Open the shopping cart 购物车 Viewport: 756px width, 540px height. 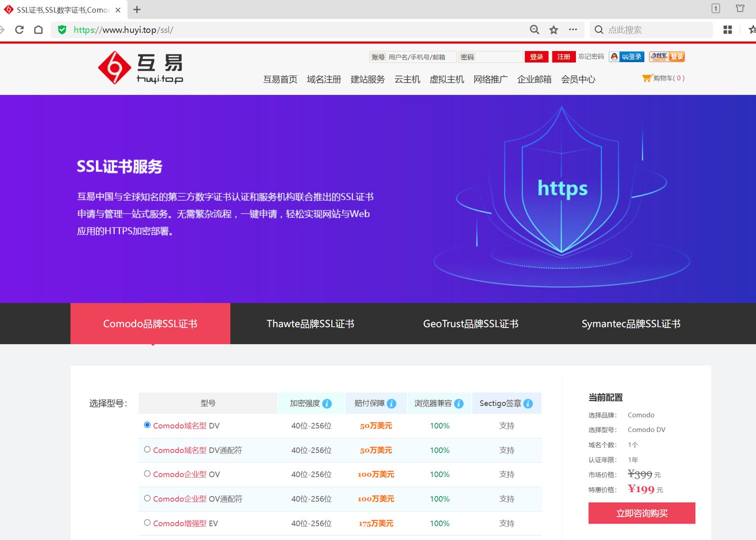point(663,78)
